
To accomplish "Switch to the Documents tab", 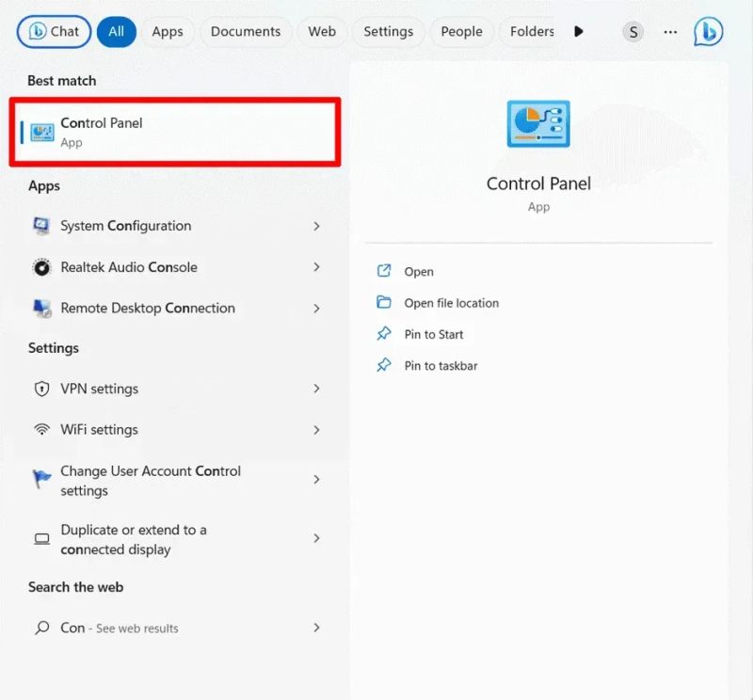I will tap(246, 31).
